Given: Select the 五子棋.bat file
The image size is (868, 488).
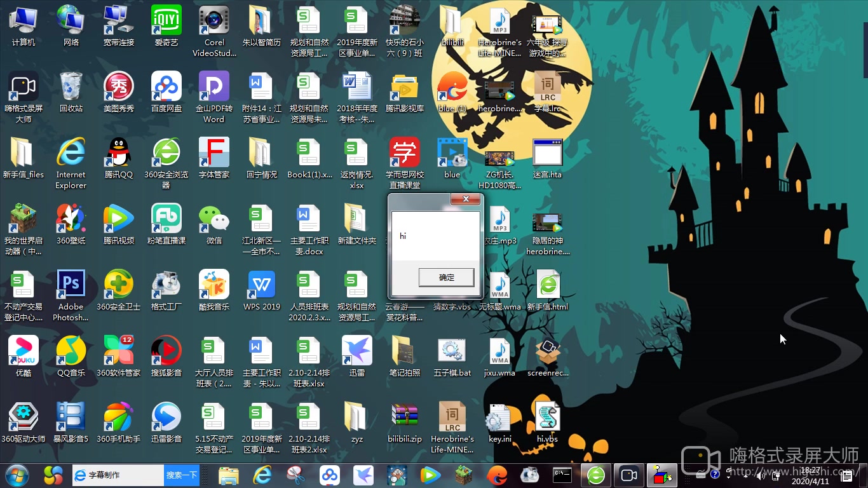Looking at the screenshot, I should click(x=452, y=356).
